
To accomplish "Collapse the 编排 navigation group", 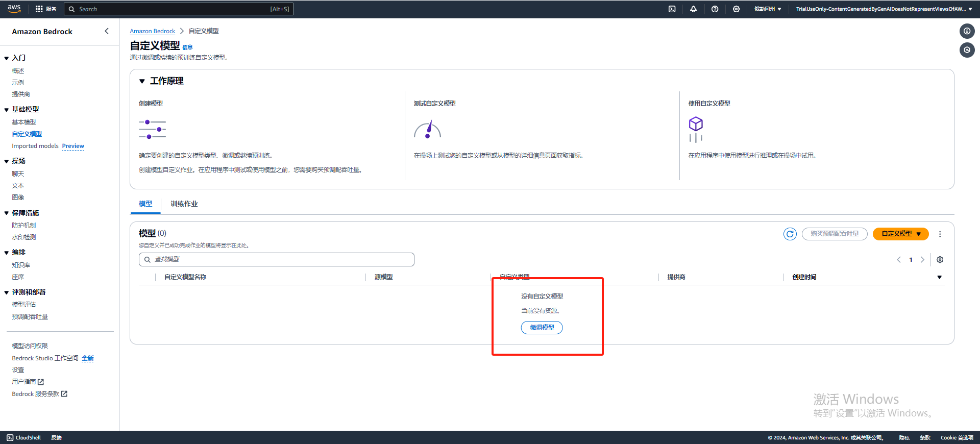I will coord(6,253).
